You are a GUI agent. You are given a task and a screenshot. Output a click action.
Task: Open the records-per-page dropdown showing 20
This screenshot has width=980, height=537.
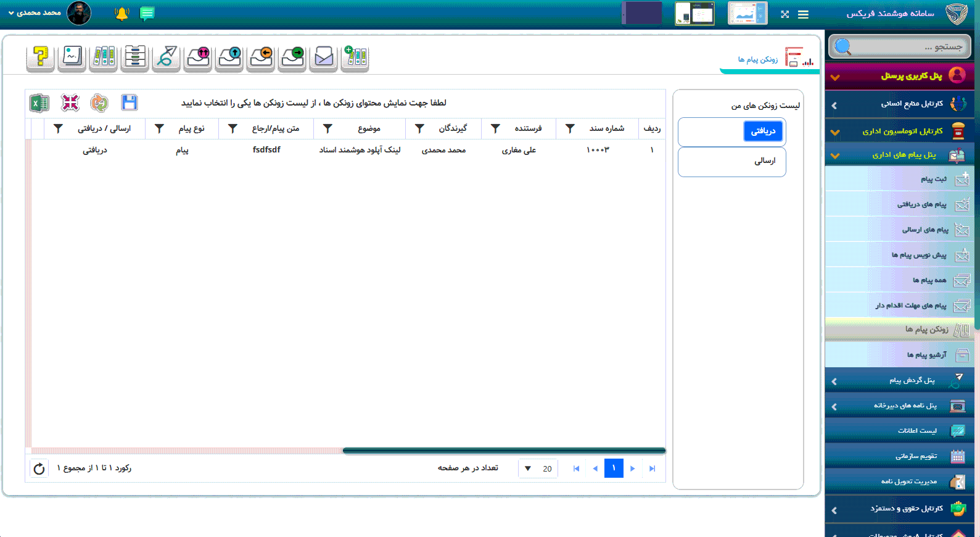538,468
